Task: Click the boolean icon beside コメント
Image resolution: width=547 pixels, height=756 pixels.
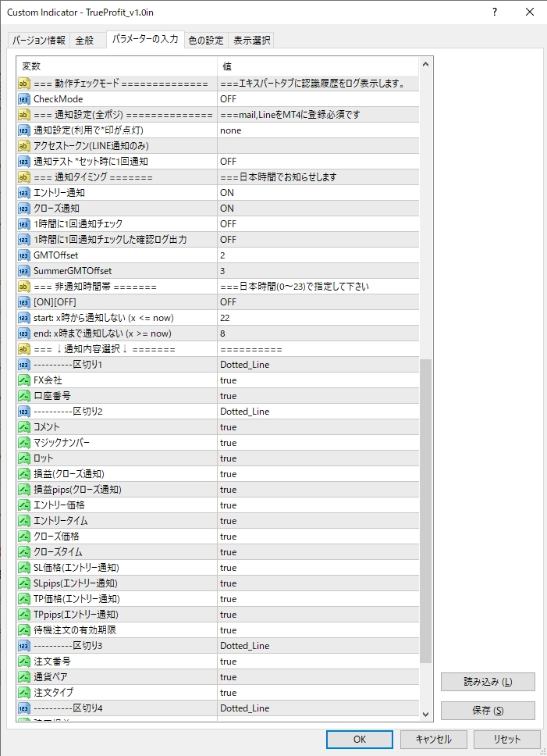Action: (24, 427)
